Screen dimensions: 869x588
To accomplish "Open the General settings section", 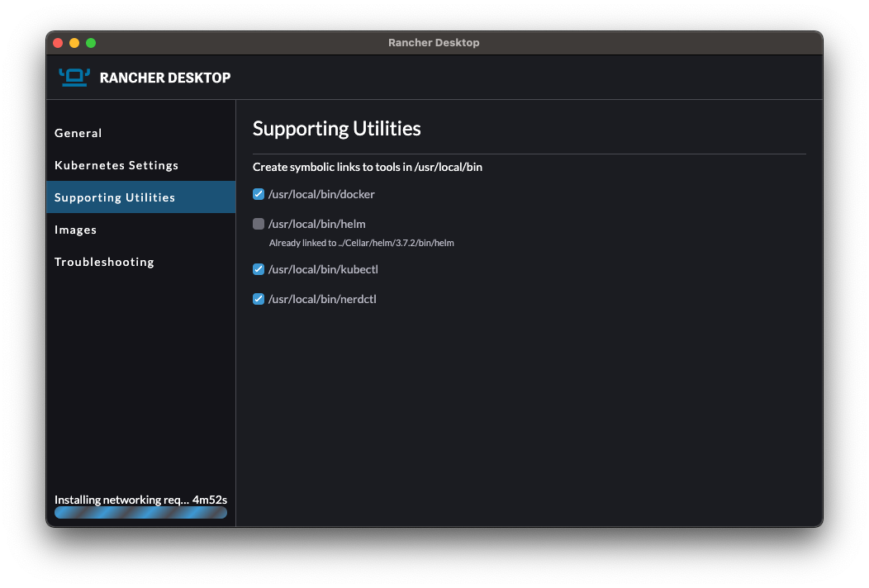I will pos(78,133).
